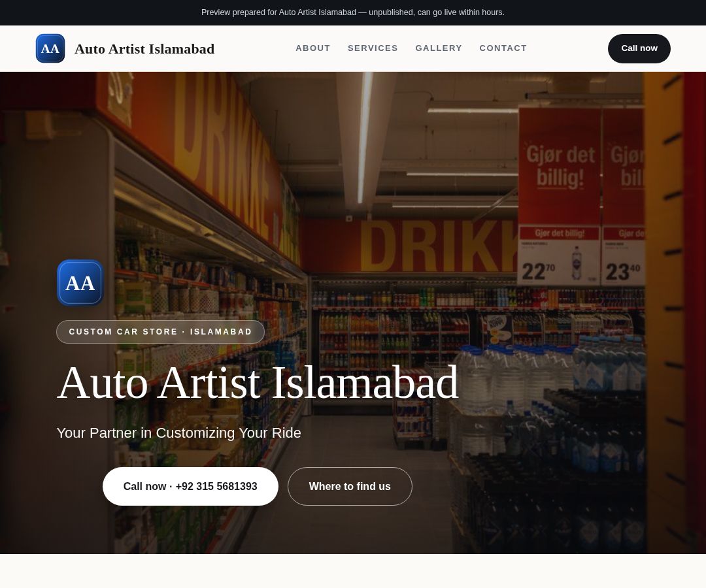Image resolution: width=706 pixels, height=588 pixels.
Task: Click the large AA badge in the hero
Action: (80, 283)
